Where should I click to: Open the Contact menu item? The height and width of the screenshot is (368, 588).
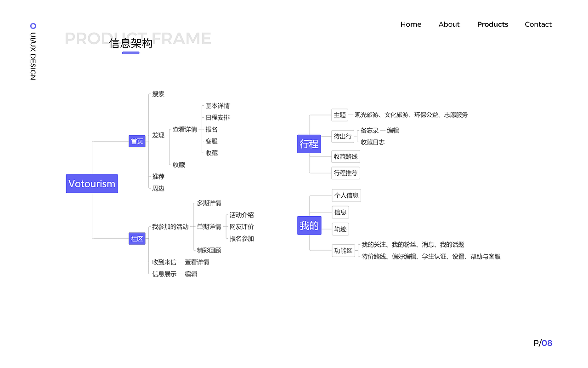(x=538, y=24)
